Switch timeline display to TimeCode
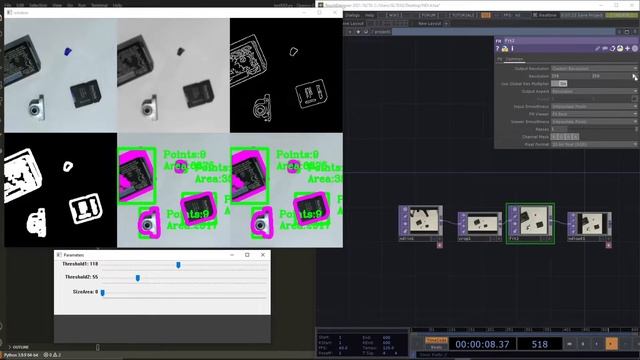Image resolution: width=640 pixels, height=360 pixels. coord(436,340)
